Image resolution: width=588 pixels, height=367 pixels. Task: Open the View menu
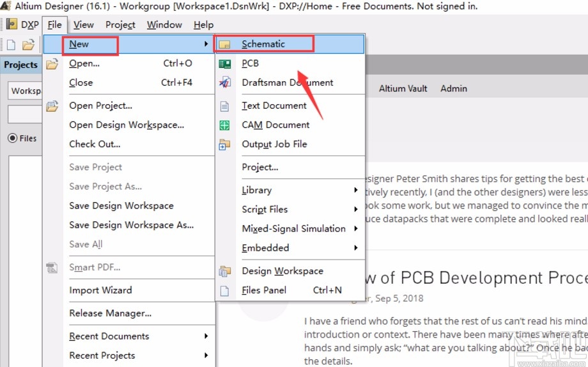click(x=83, y=25)
